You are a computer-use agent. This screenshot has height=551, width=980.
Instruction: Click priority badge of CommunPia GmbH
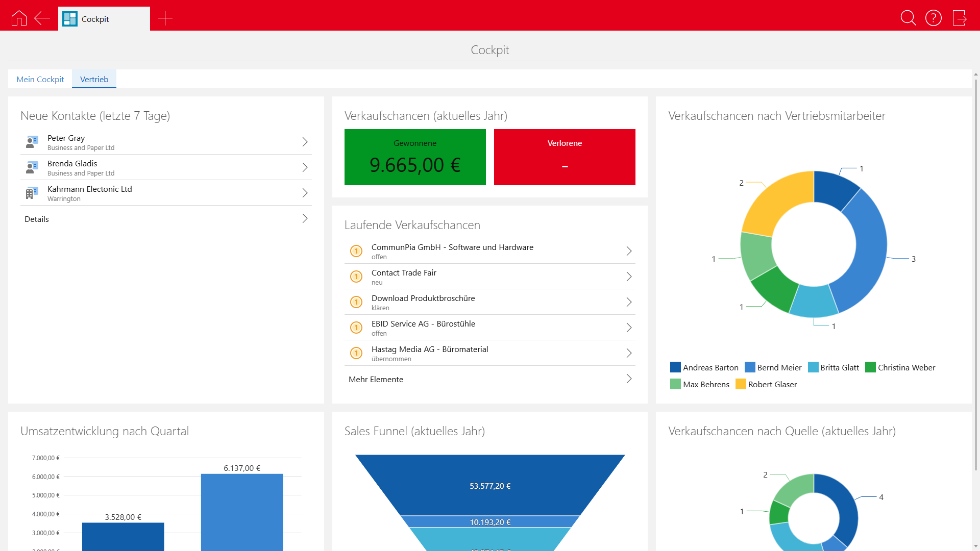click(x=356, y=251)
